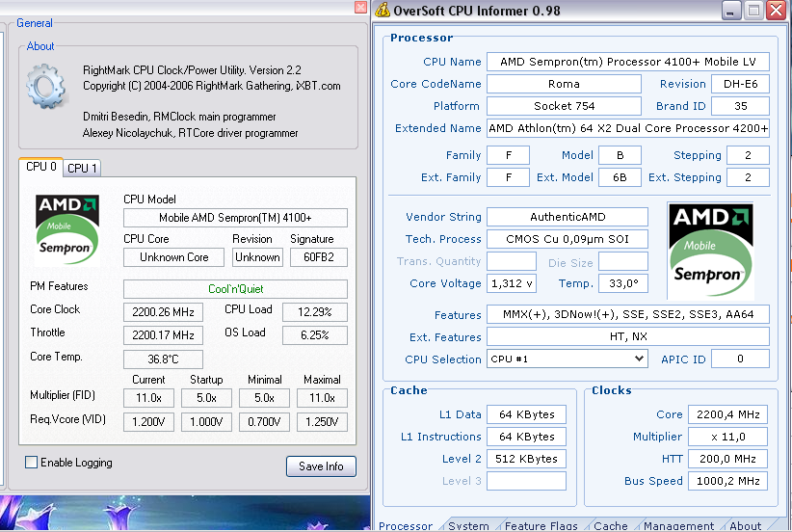Open the About tab in CPU Informer

tap(745, 525)
